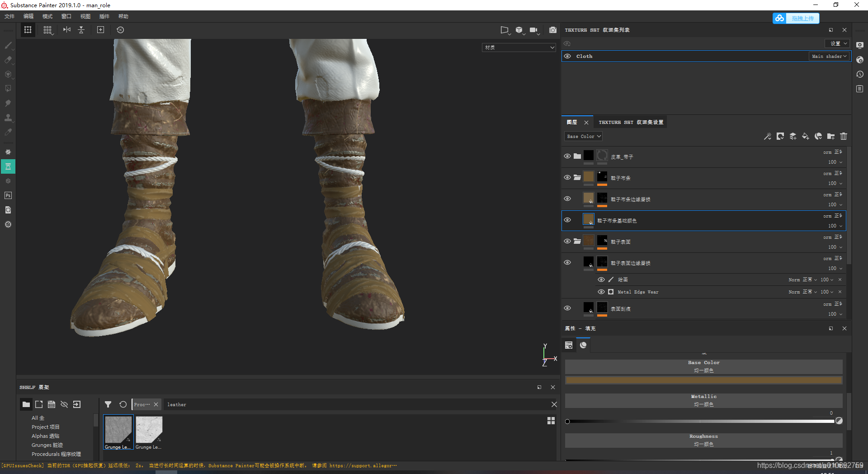
Task: Hide the 鞋子布条 folder layer
Action: (x=567, y=177)
